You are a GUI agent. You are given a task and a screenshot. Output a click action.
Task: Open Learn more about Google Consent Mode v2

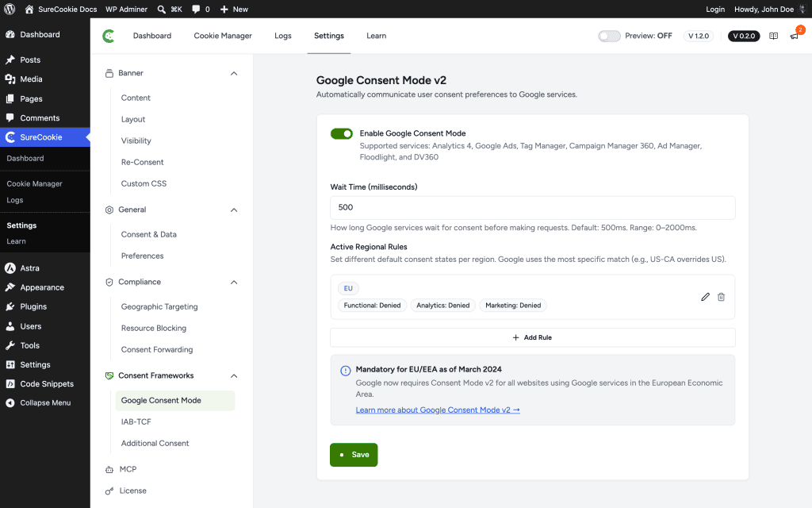[x=438, y=410]
